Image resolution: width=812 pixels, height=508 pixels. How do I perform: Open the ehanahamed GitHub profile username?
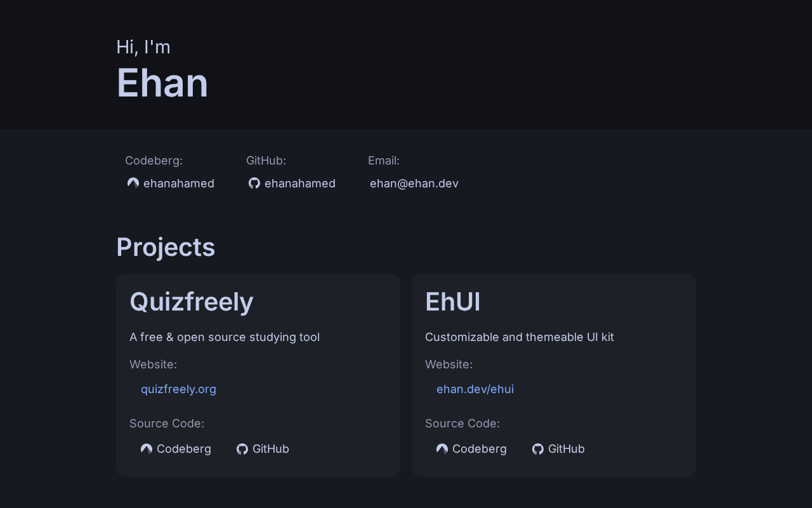pos(300,184)
